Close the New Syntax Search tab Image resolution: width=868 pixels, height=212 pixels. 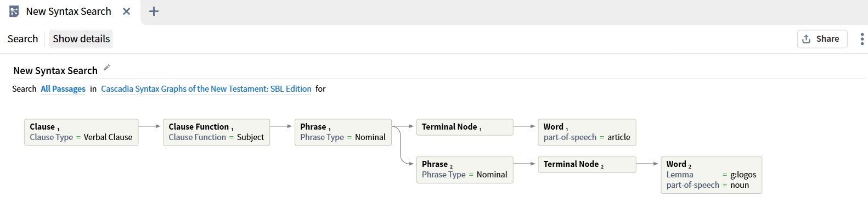click(126, 12)
